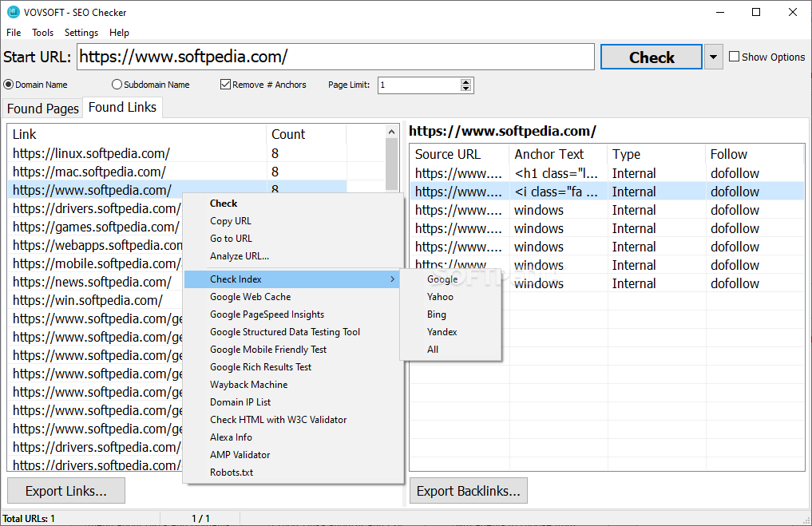
Task: Select the Domain Name radio button
Action: (8, 85)
